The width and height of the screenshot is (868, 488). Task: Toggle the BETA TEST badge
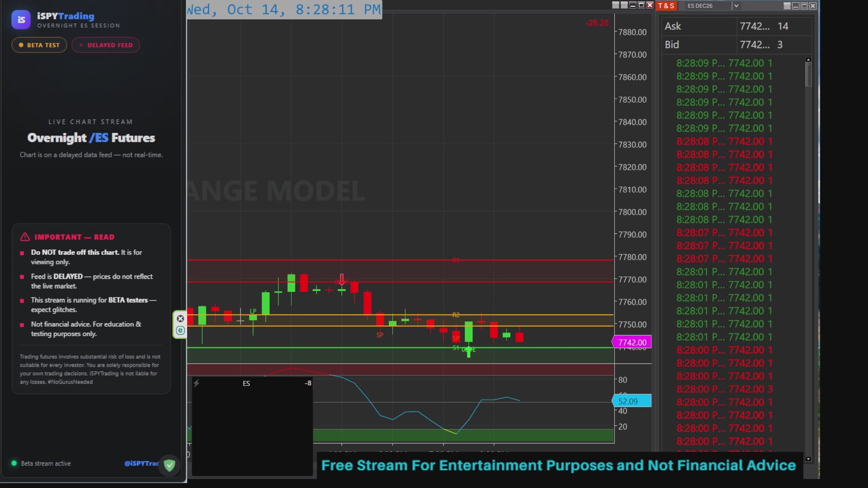(39, 45)
